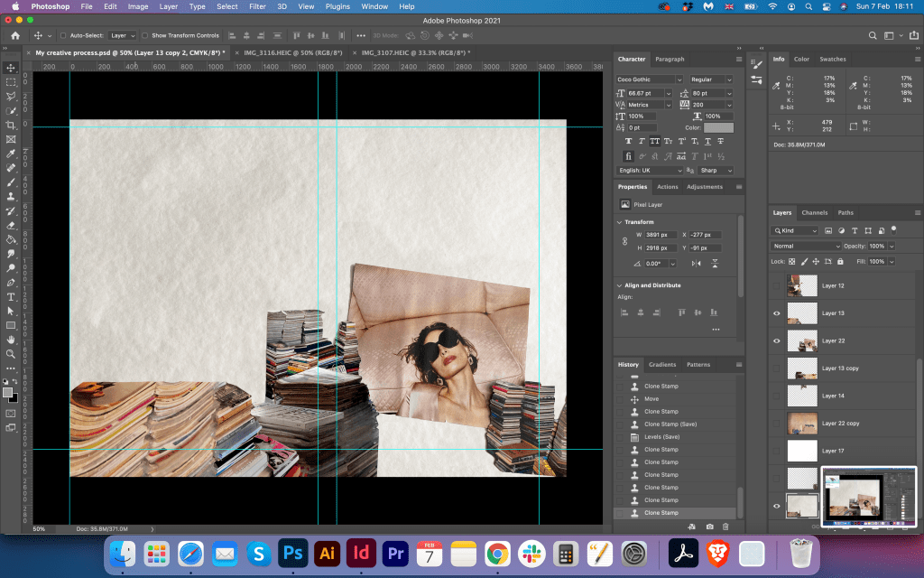Image resolution: width=924 pixels, height=578 pixels.
Task: Delete current history state with the trash icon
Action: click(x=725, y=526)
